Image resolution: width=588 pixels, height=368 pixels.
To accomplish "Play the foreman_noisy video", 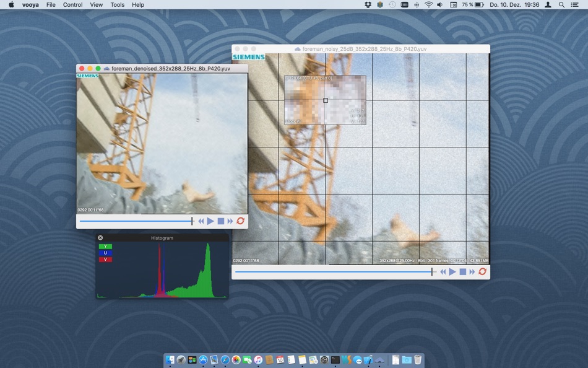I will coord(452,271).
